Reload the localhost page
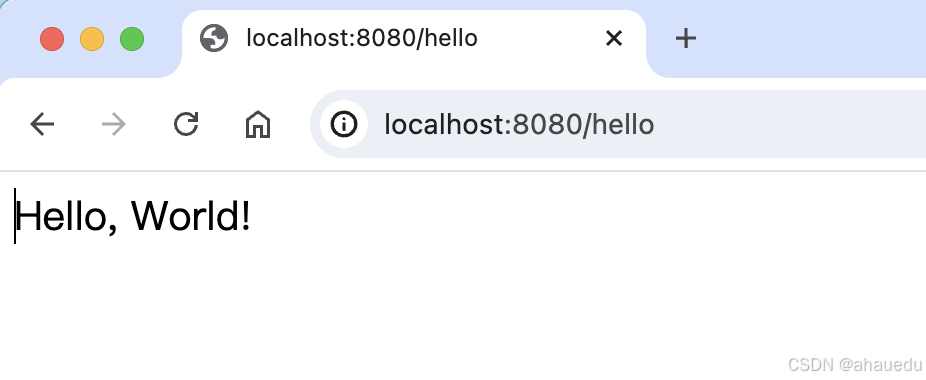Viewport: 926px width, 380px height. 186,124
